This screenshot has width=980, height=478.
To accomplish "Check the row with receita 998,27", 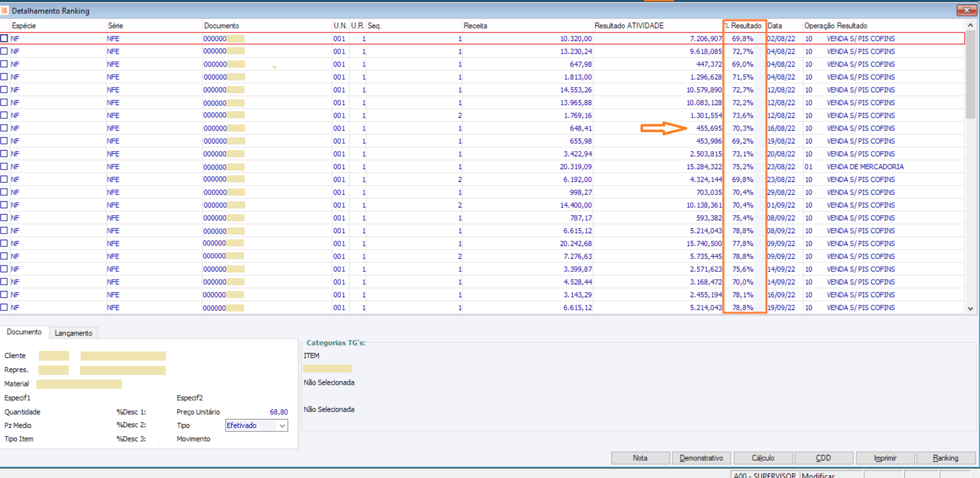I will (x=4, y=192).
